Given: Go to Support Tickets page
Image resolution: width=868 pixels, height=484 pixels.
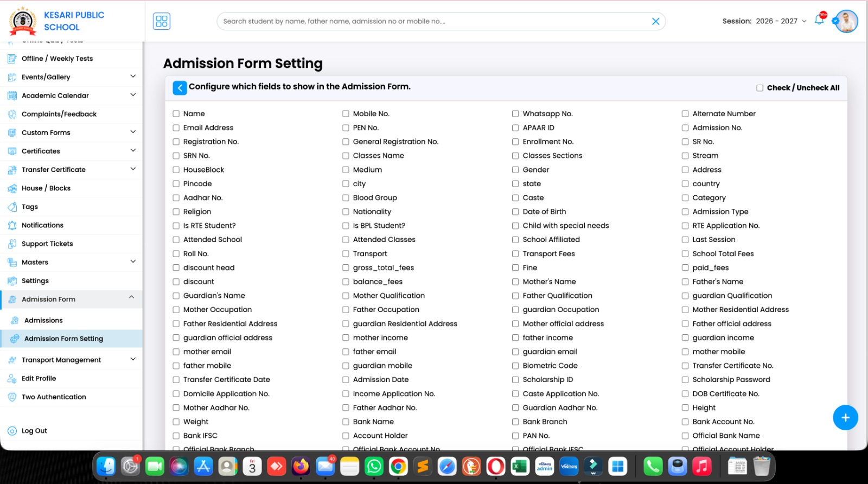Looking at the screenshot, I should [x=47, y=244].
